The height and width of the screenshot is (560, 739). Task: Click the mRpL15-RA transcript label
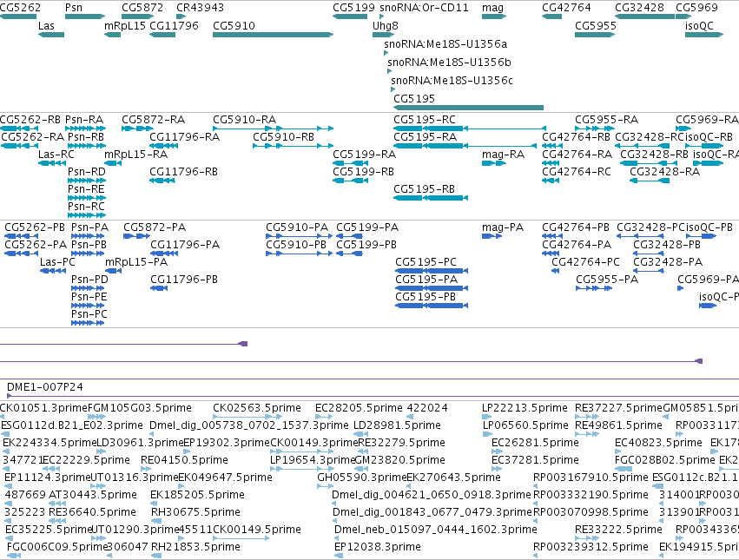click(135, 155)
